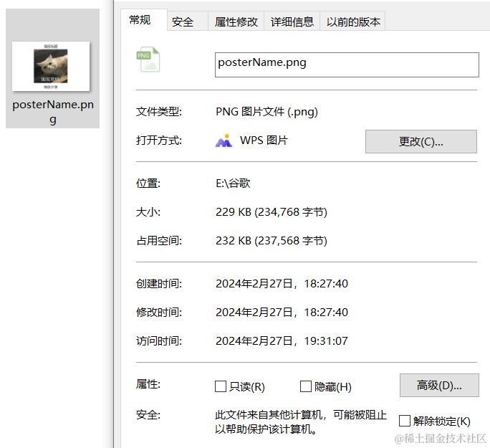Click access time 2024年2月27日, 19:31:07
Screen dimensions: 490x448
[x=282, y=340]
